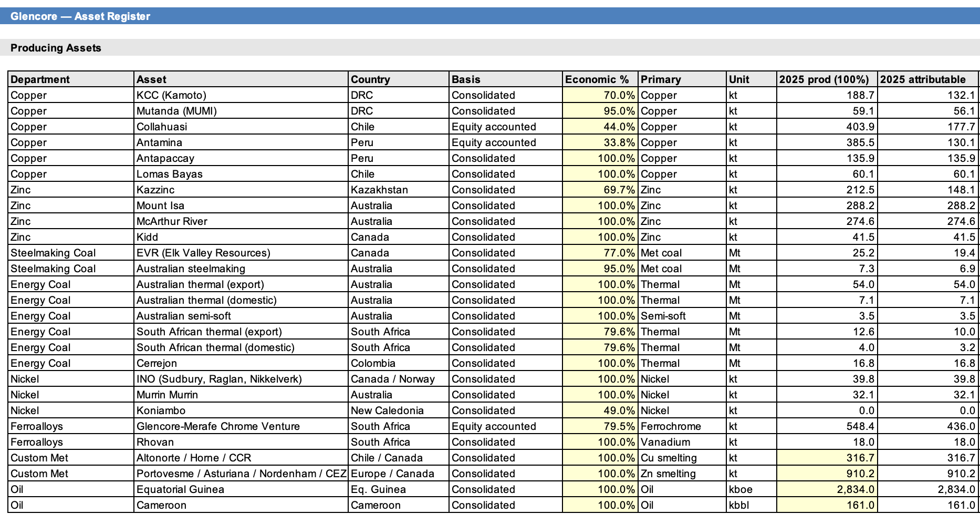Select the "Basis" column header

[506, 79]
